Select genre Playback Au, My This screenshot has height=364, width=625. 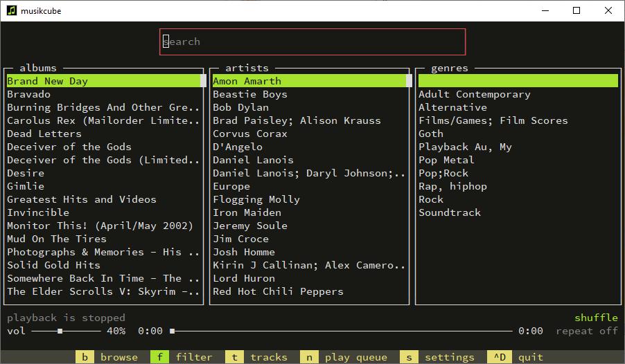pyautogui.click(x=518, y=147)
